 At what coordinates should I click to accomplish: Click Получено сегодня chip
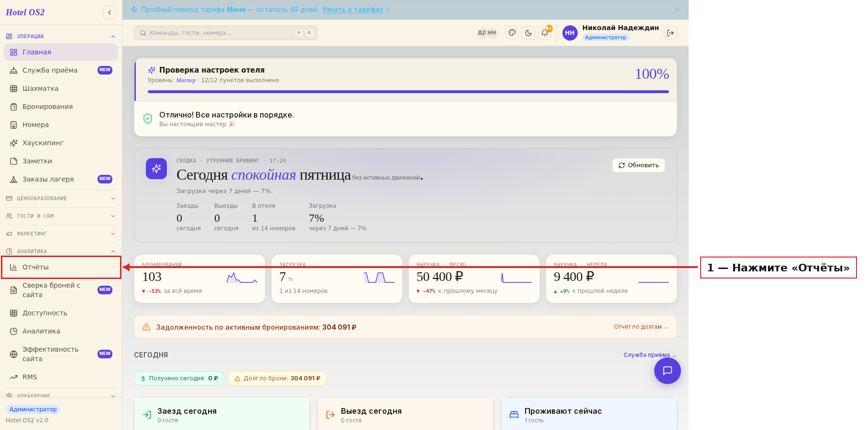click(x=179, y=378)
